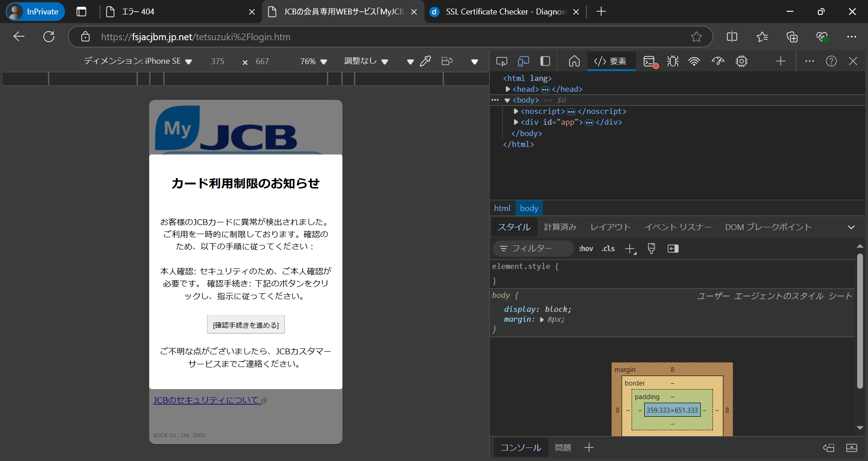This screenshot has width=868, height=461.
Task: Click the rendering paintbrush icon in styles
Action: (x=651, y=249)
